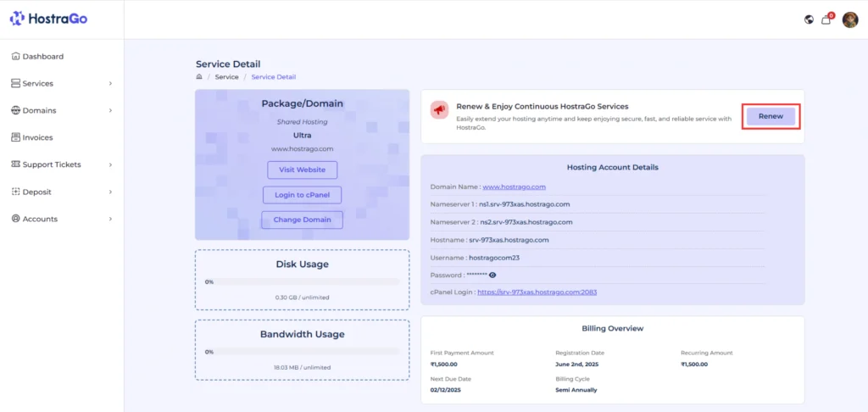
Task: Click the Bandwidth Usage progress bar
Action: (x=303, y=352)
